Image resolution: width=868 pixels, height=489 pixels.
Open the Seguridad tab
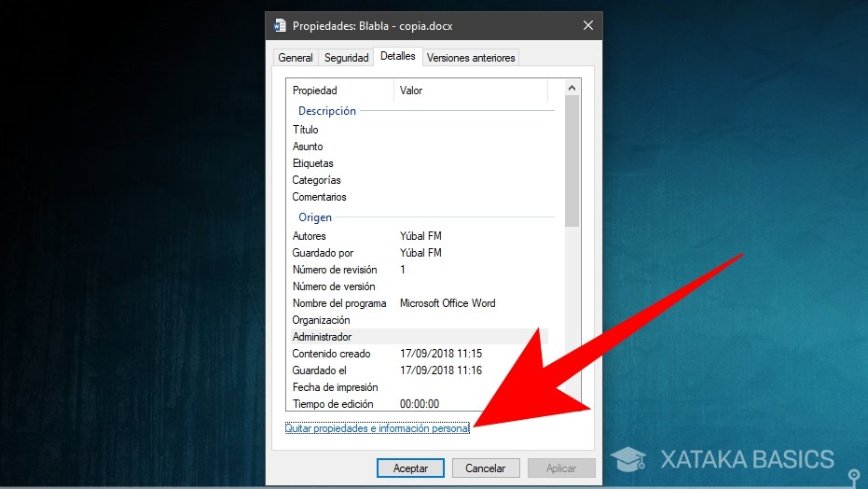coord(346,58)
